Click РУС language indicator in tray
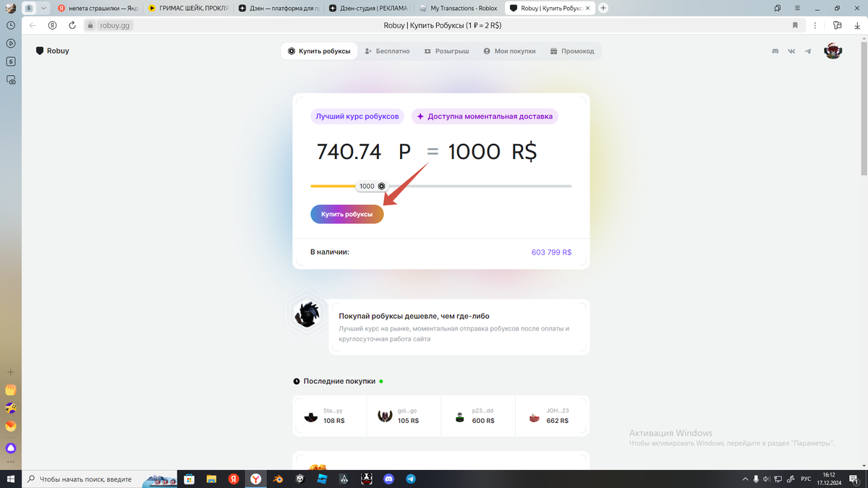The width and height of the screenshot is (868, 488). click(804, 479)
